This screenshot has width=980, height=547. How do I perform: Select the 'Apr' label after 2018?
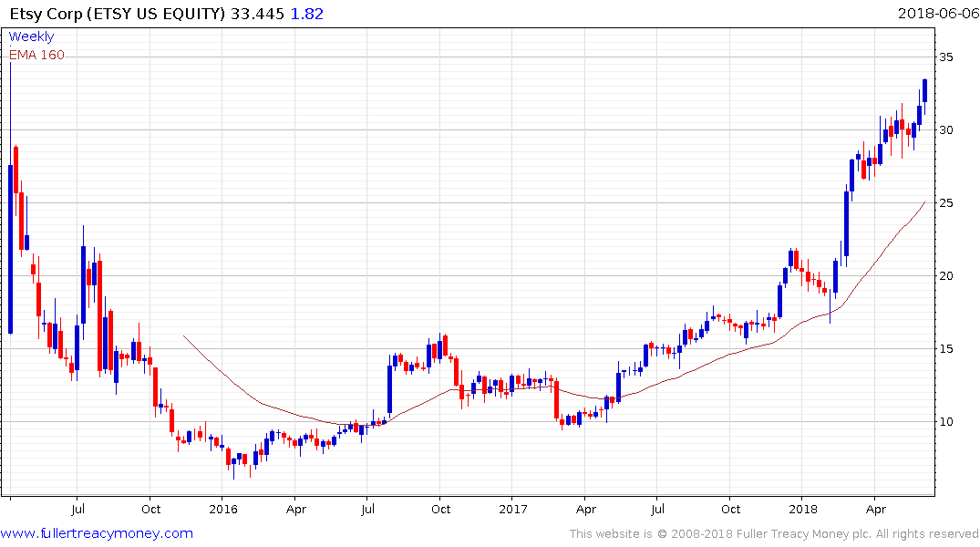[876, 509]
